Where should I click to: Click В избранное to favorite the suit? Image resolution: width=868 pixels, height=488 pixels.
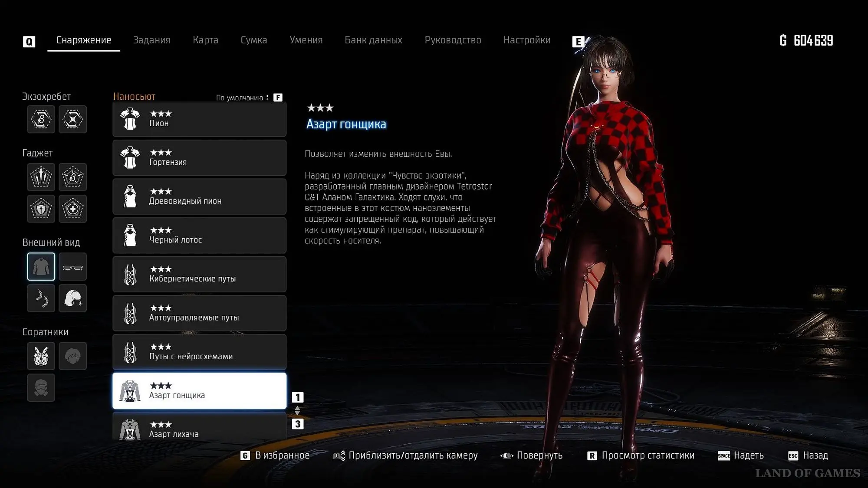click(x=275, y=455)
